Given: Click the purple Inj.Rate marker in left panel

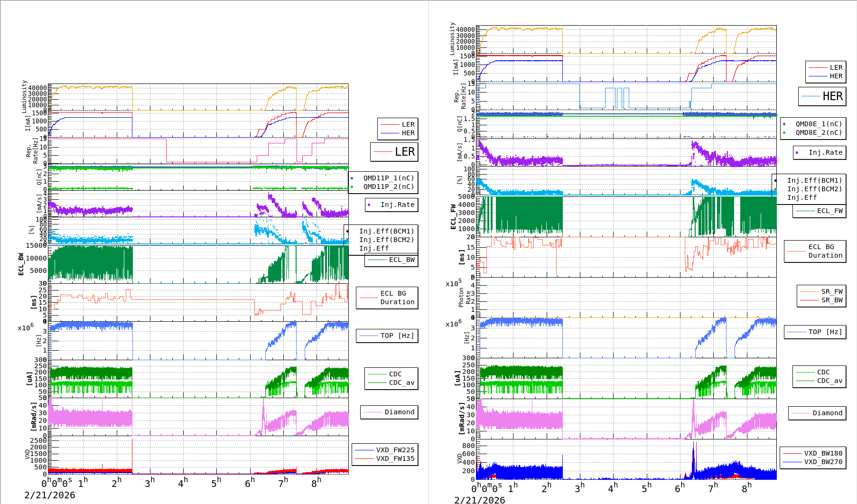Looking at the screenshot, I should [369, 205].
